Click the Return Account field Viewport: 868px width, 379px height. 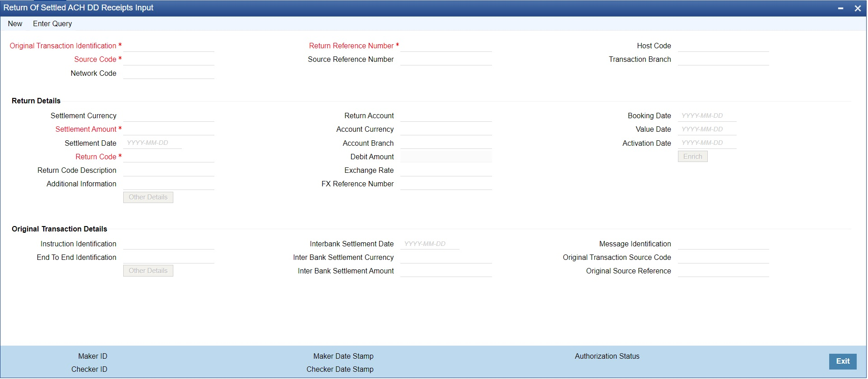tap(446, 116)
